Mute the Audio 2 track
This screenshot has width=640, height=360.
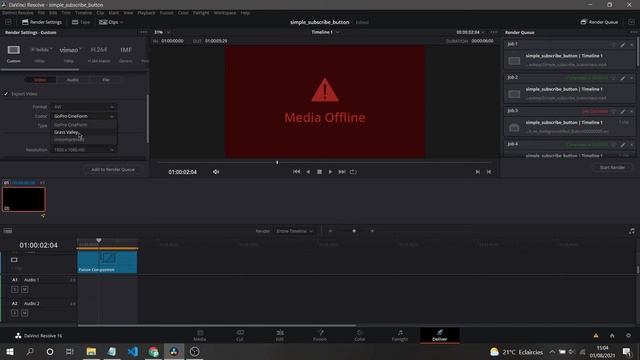(24, 313)
